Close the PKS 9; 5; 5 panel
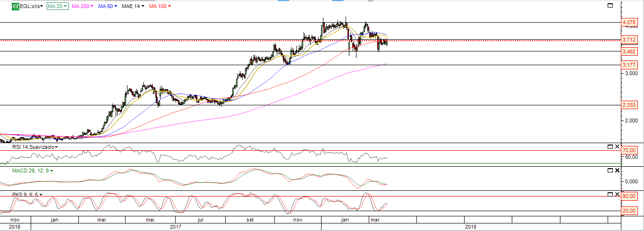Screen dimensions: 644x231 [x=618, y=194]
